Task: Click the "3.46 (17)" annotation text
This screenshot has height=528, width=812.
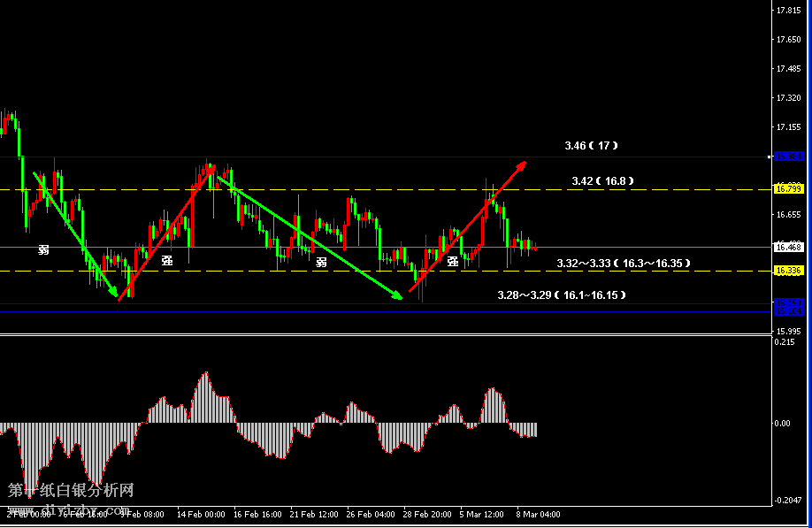Action: (x=591, y=145)
